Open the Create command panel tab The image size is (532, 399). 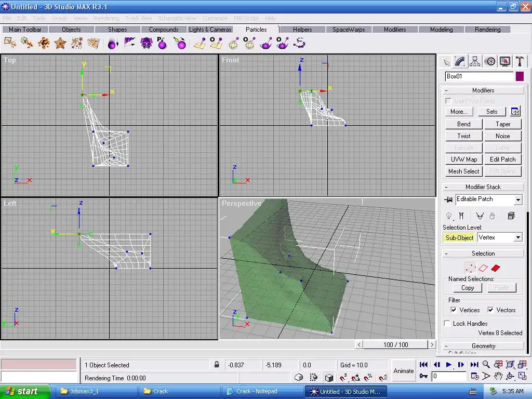(x=446, y=62)
